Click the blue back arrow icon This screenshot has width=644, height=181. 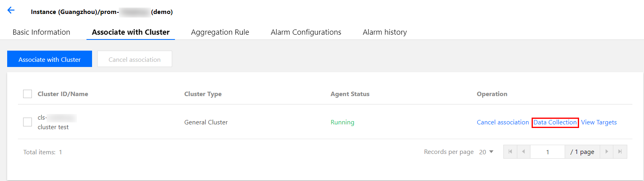click(x=11, y=11)
